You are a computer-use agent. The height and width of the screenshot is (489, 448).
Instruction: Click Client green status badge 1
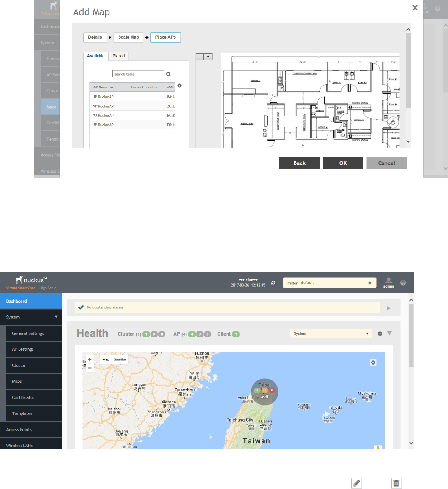[236, 334]
